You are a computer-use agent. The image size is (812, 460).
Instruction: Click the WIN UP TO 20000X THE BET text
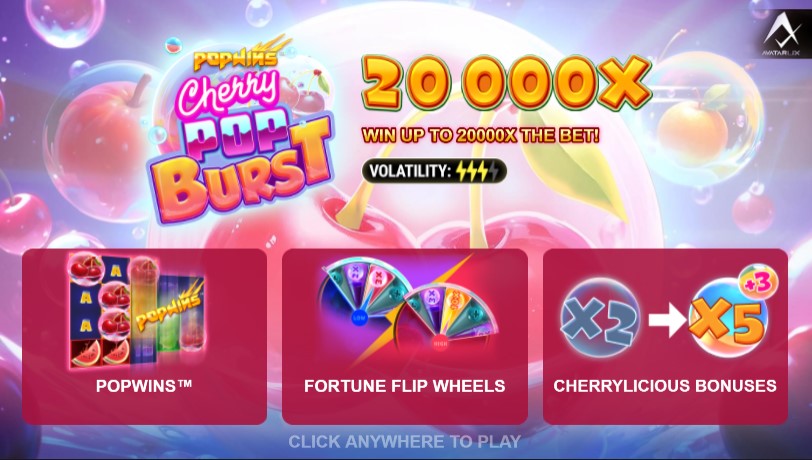(481, 136)
